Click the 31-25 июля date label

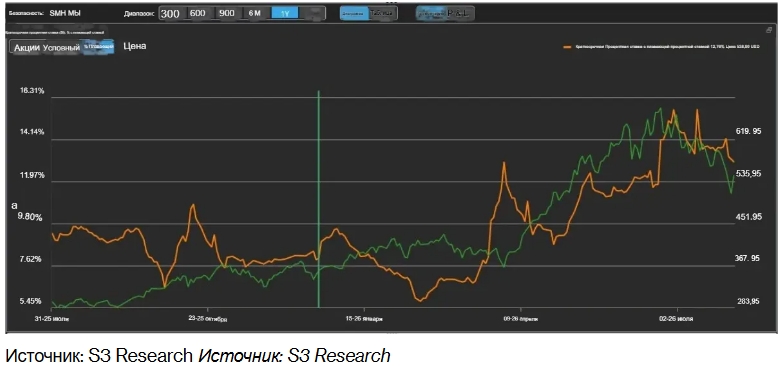pyautogui.click(x=52, y=319)
